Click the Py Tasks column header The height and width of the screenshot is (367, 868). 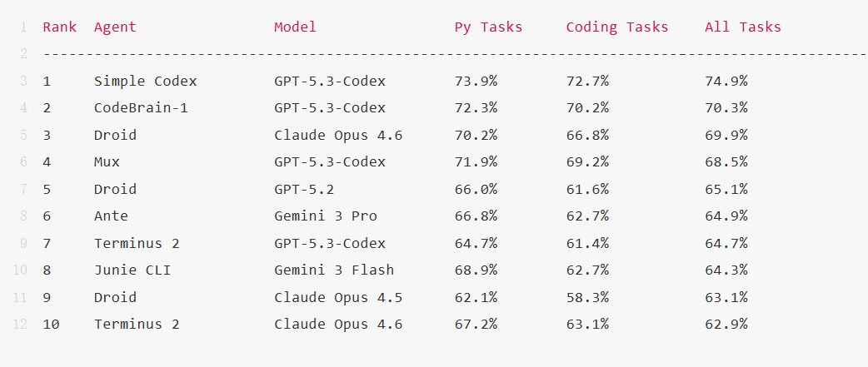pyautogui.click(x=488, y=27)
